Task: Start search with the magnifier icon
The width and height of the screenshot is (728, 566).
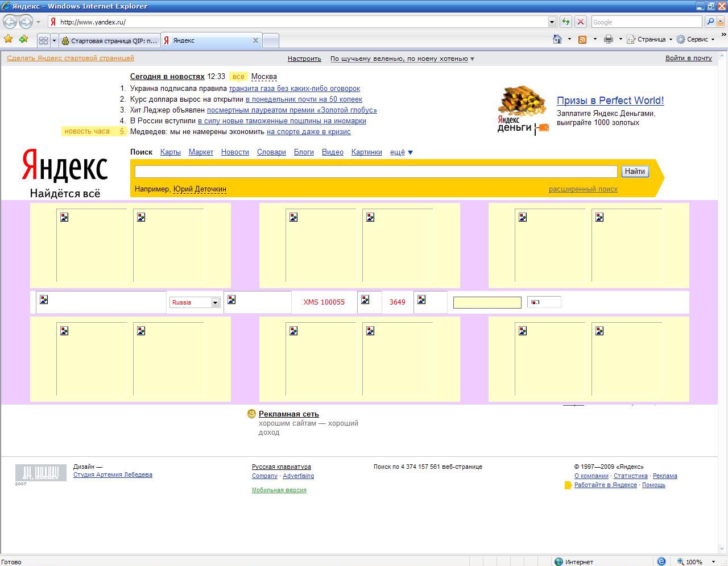Action: [710, 22]
